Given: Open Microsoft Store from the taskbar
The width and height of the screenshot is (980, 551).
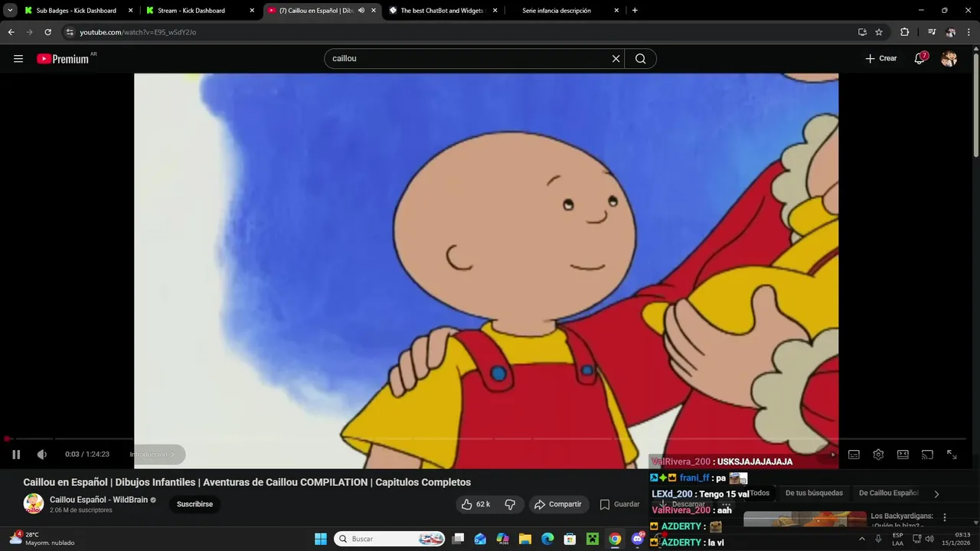Looking at the screenshot, I should (x=570, y=539).
